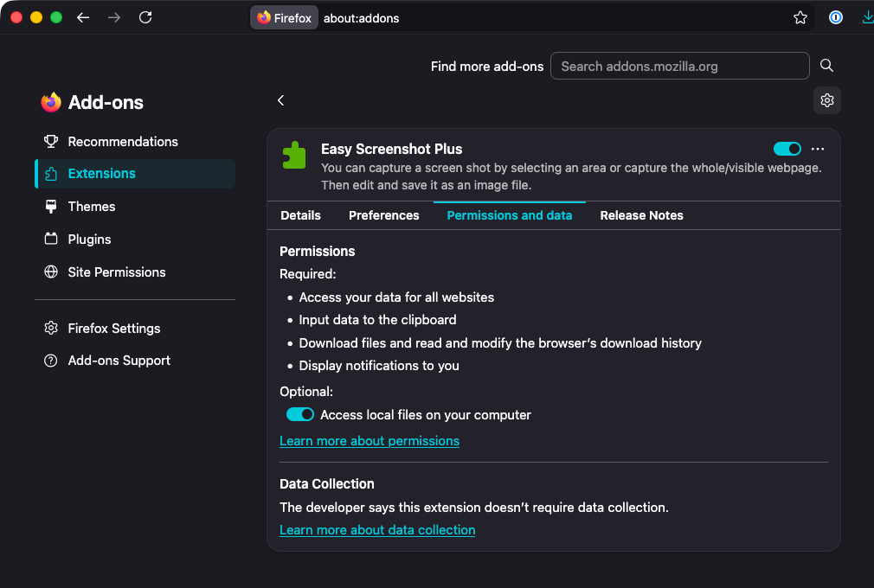This screenshot has width=874, height=588.
Task: Click the puzzle icon beside Extensions
Action: click(x=51, y=174)
